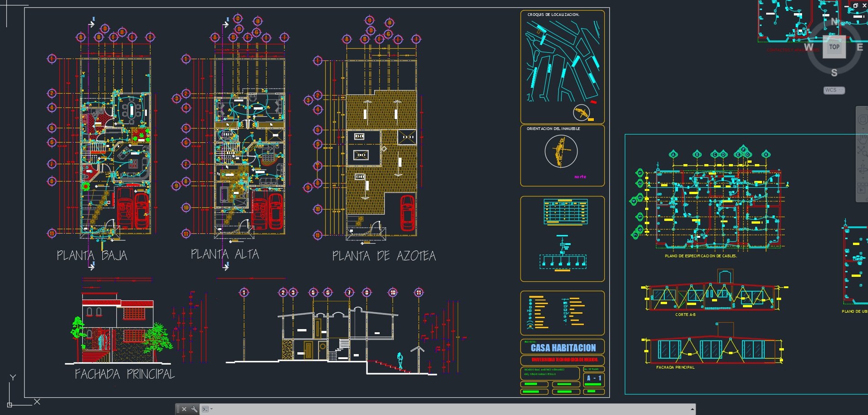
Task: Close the command line with its X icon
Action: coord(183,408)
